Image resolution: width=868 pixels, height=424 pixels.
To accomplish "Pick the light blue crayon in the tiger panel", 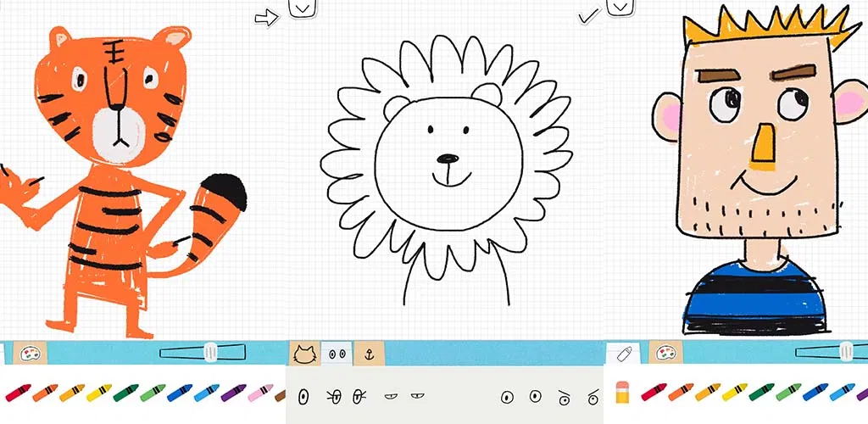I will tap(206, 393).
